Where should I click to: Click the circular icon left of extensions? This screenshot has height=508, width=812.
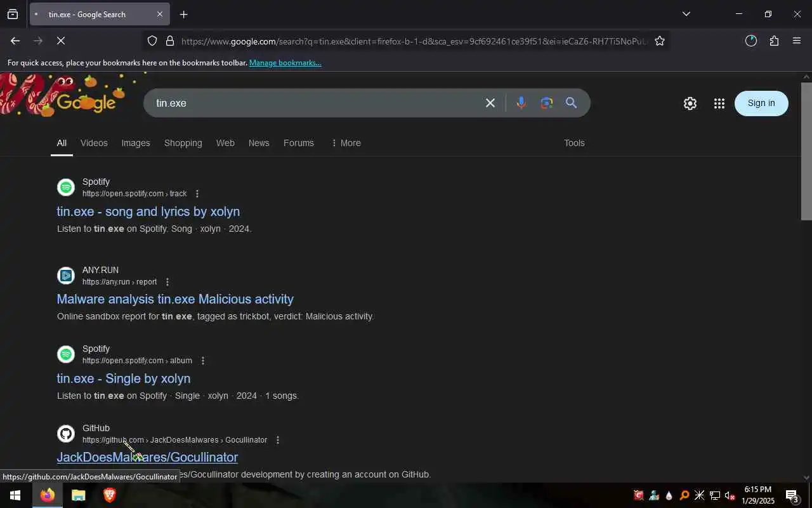pos(751,41)
